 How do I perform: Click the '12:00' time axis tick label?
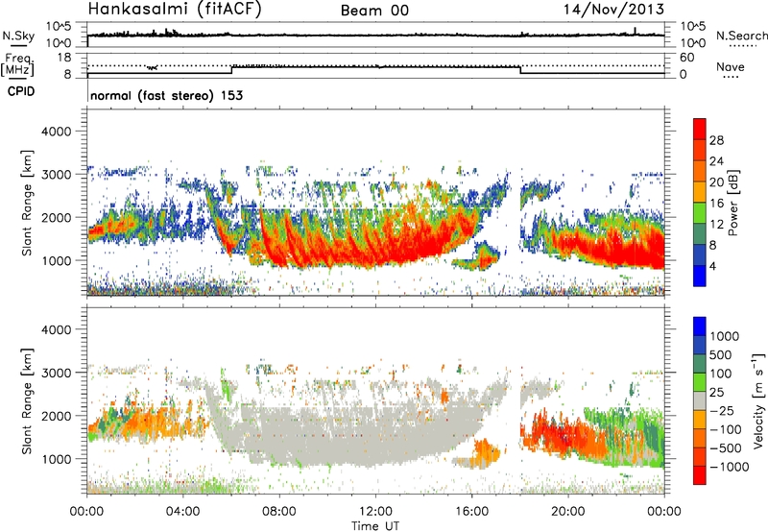tap(375, 512)
